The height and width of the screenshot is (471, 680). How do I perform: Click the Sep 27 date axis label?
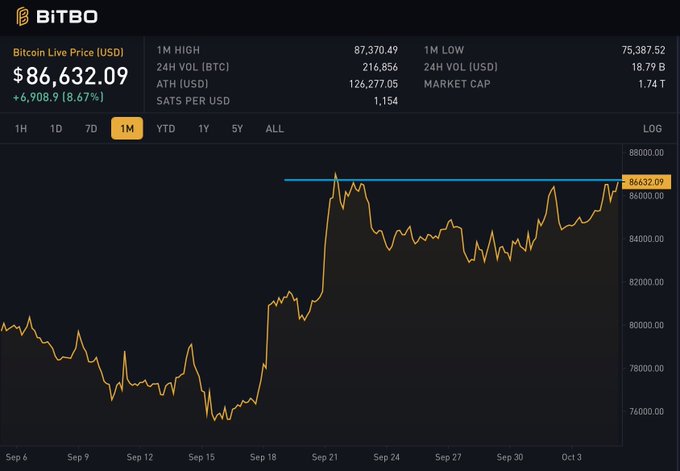tap(448, 457)
